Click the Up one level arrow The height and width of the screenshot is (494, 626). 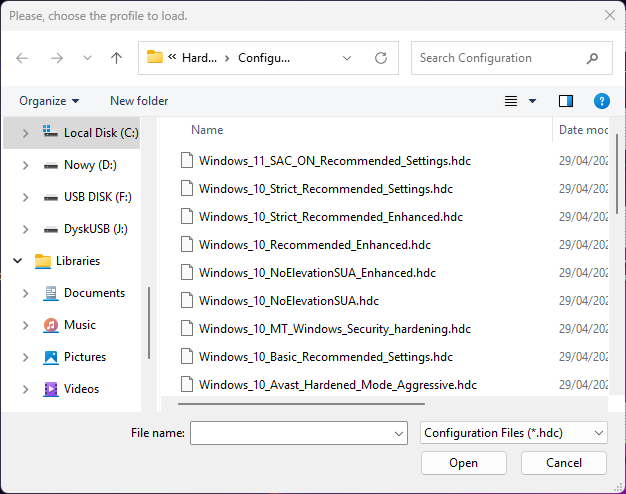click(x=116, y=58)
